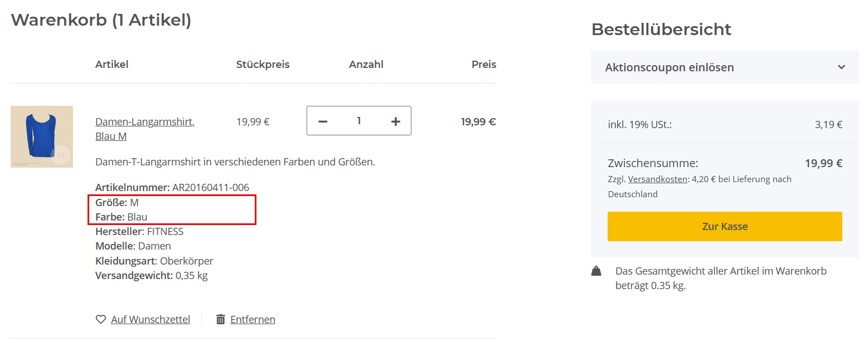
Task: Click the trash can icon
Action: (x=221, y=319)
